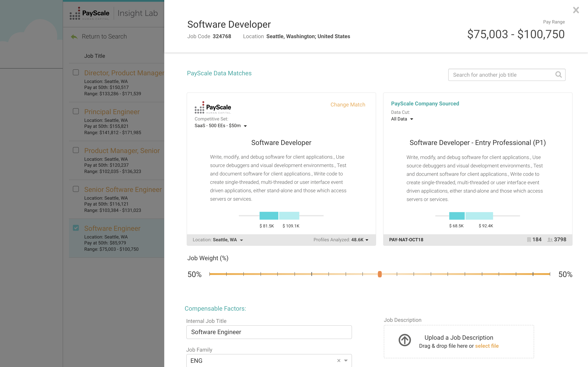Image resolution: width=588 pixels, height=367 pixels.
Task: Close the Software Developer detail panel
Action: 576,10
